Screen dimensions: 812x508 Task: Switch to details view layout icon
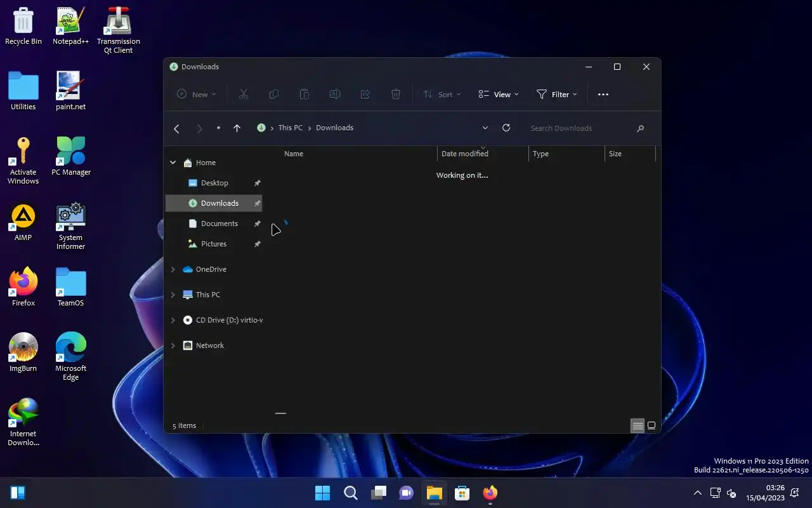tap(638, 425)
